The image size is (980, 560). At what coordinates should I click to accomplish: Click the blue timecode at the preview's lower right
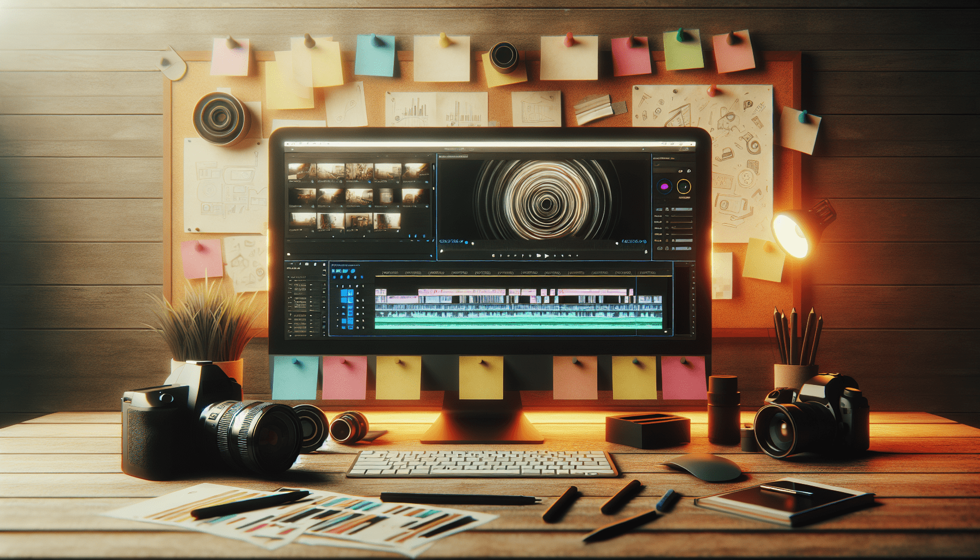point(634,241)
